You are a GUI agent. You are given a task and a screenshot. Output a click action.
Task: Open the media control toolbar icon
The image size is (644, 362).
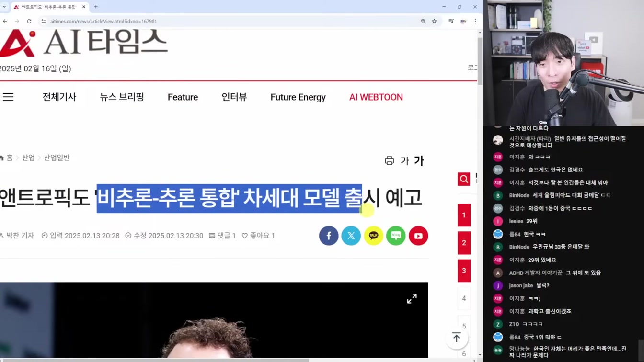[451, 21]
